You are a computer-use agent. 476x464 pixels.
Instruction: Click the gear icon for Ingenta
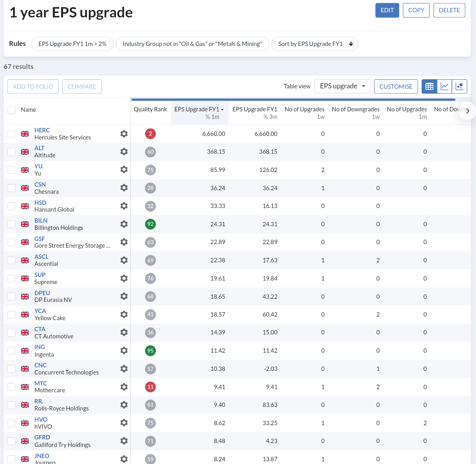(x=124, y=351)
